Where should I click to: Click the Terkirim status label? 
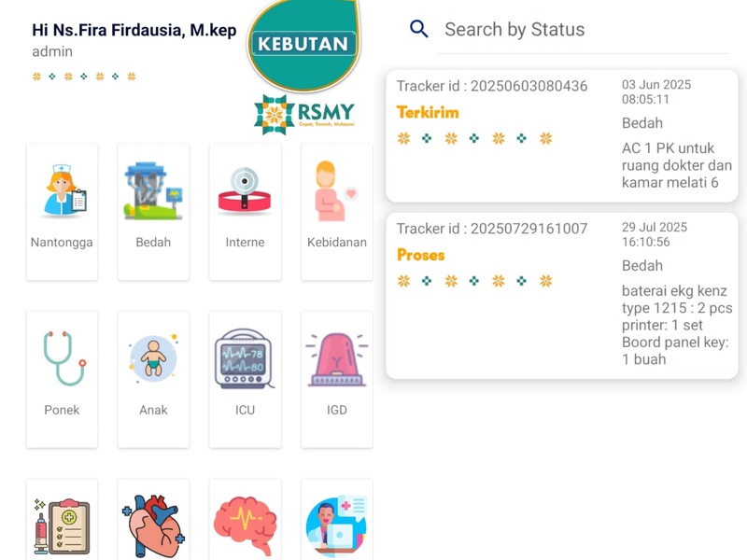pyautogui.click(x=428, y=112)
